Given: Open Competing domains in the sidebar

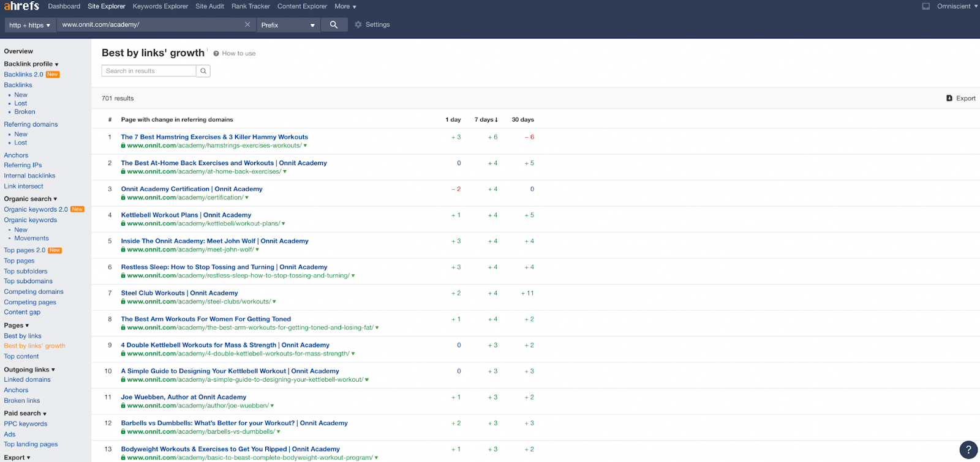Looking at the screenshot, I should (x=34, y=292).
